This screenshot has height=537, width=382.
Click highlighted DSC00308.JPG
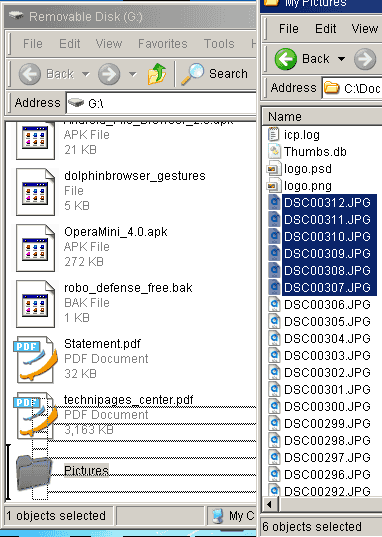(x=327, y=271)
